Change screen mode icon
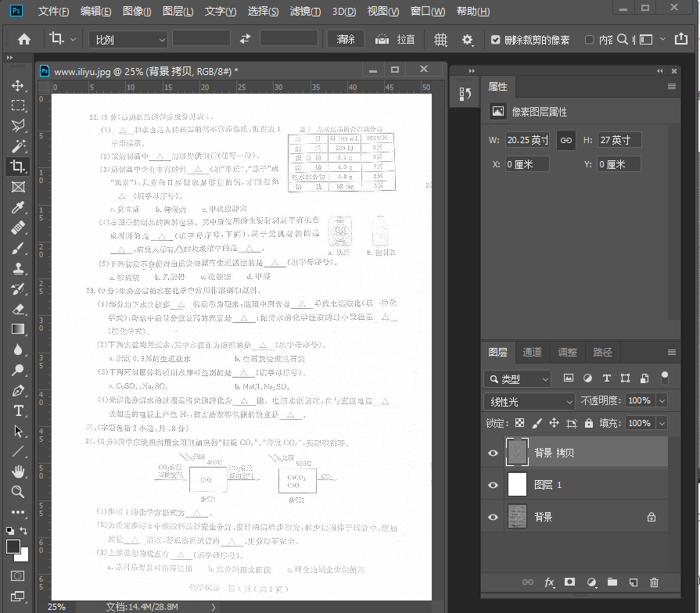Viewport: 700px width, 613px height. pos(17,596)
